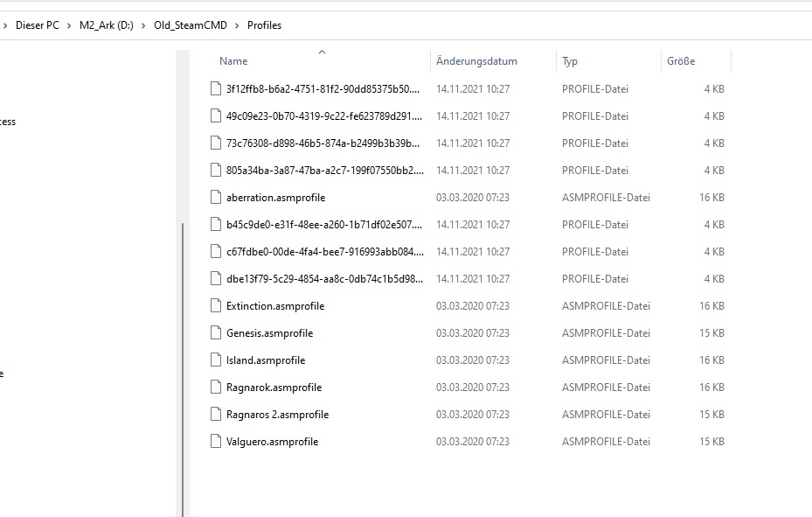Click the Island.asmprofile file icon
Screen dimensions: 812x517
pos(216,360)
